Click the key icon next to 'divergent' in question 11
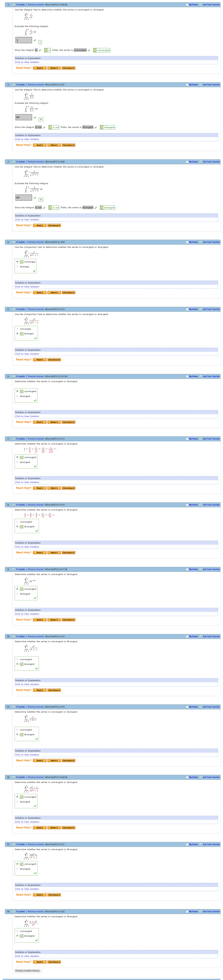 (22, 735)
